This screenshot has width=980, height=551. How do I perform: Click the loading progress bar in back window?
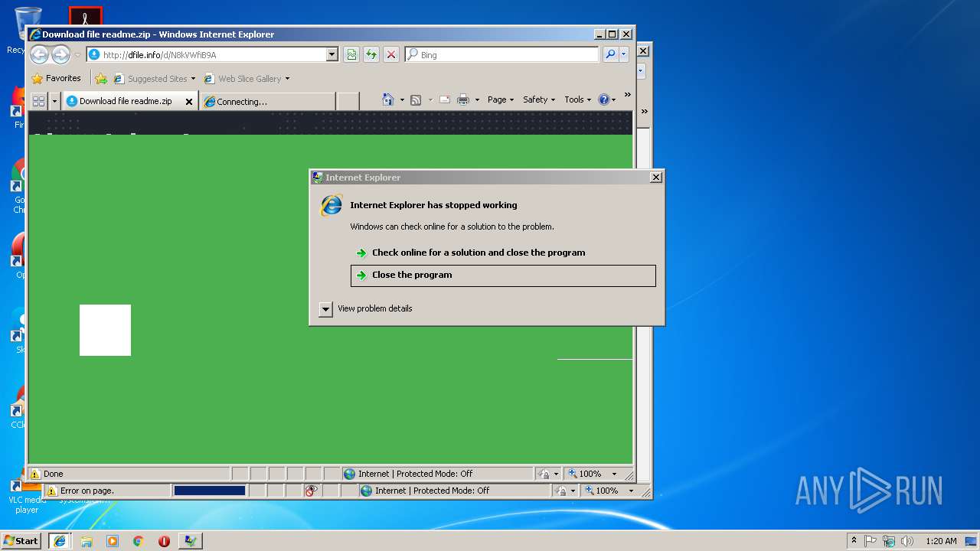coord(210,491)
